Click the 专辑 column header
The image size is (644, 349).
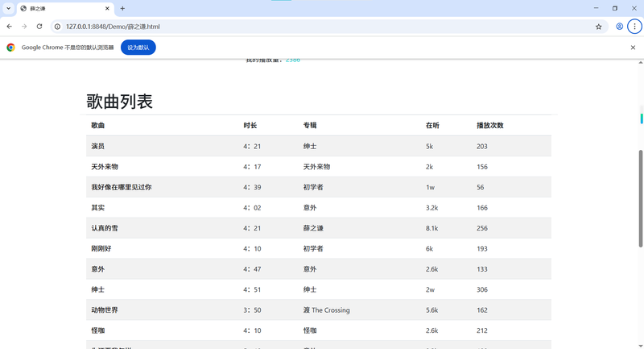310,126
